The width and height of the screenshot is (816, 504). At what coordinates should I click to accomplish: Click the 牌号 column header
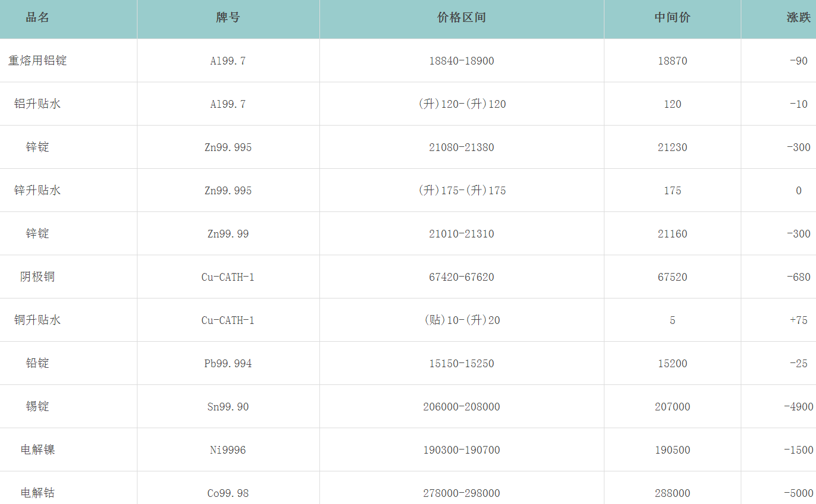pos(228,18)
